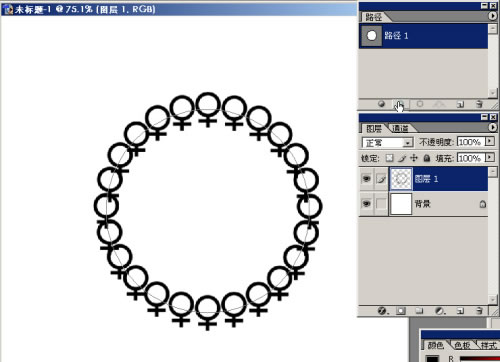This screenshot has width=500, height=362.
Task: Switch to 通道 channels tab
Action: coord(400,128)
